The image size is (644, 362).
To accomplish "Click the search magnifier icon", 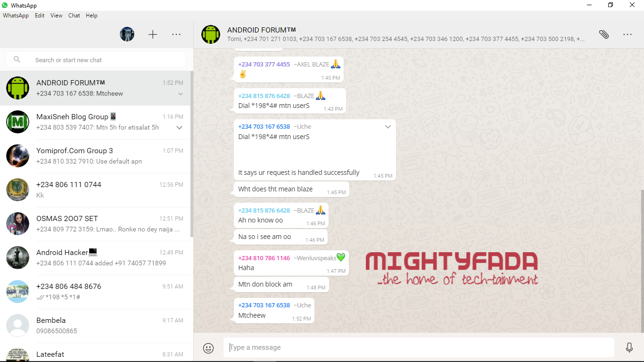I will point(17,59).
